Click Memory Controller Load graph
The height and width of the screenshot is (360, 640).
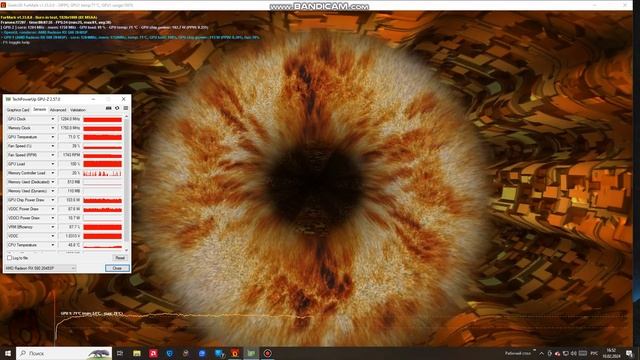[102, 173]
